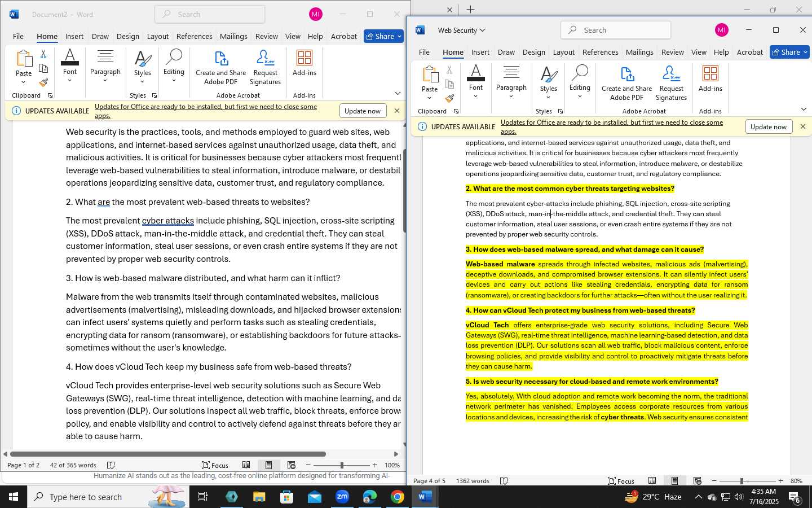This screenshot has width=812, height=508.
Task: Open Review tab in Web Security window
Action: click(x=672, y=52)
